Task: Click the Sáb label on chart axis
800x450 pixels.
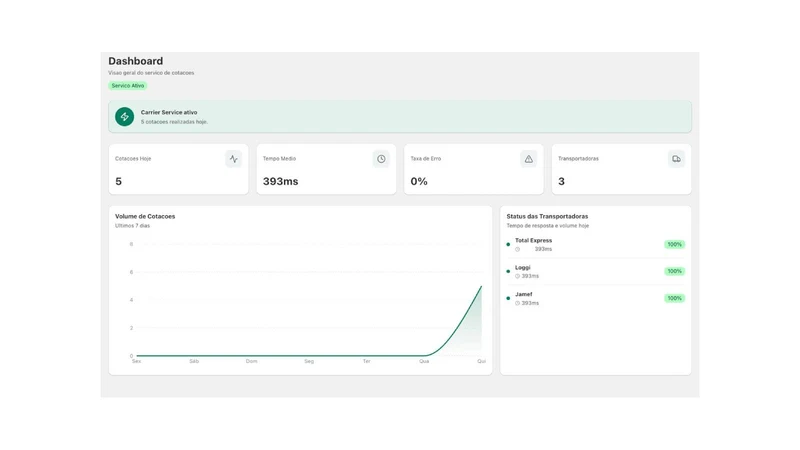Action: [x=194, y=361]
